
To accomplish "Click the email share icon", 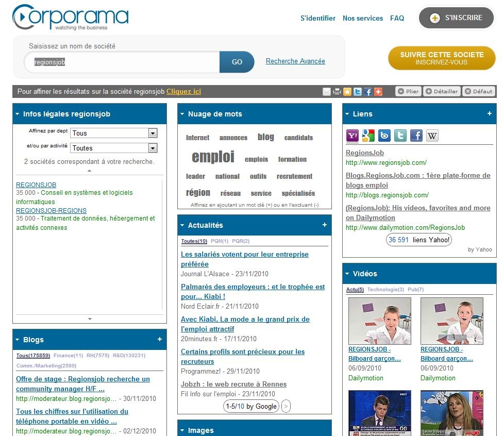I will [326, 92].
